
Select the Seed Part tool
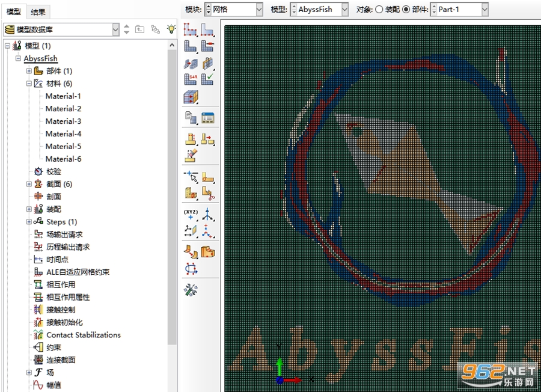pos(190,29)
